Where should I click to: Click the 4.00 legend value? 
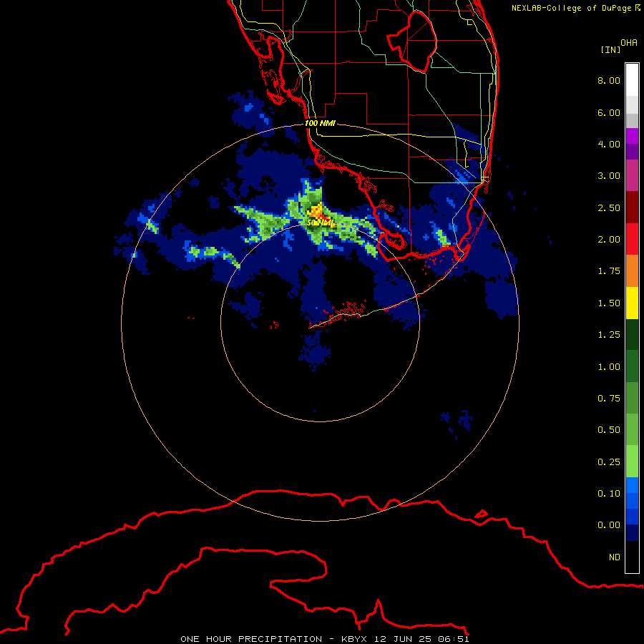609,144
